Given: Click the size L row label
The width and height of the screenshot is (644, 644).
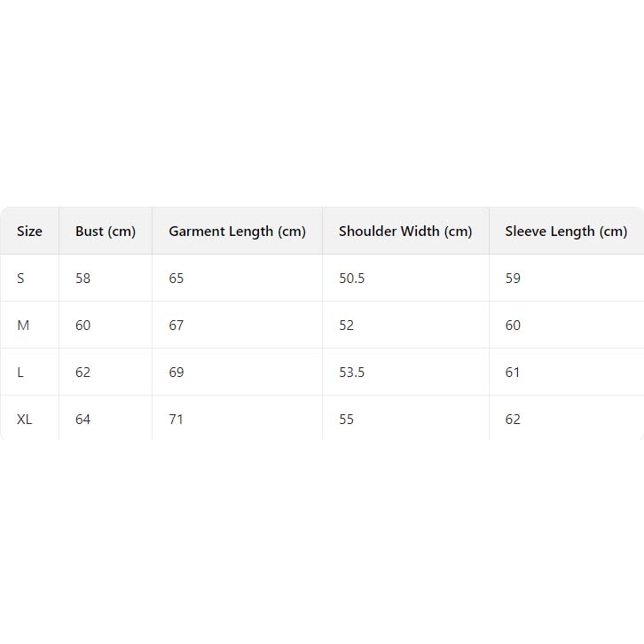Looking at the screenshot, I should [20, 373].
